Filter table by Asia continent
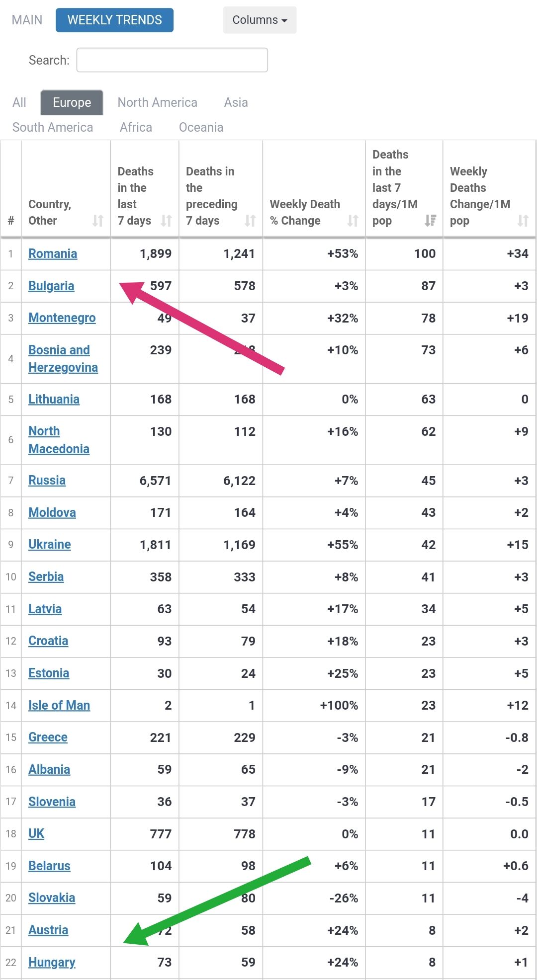Image resolution: width=537 pixels, height=980 pixels. (x=236, y=102)
